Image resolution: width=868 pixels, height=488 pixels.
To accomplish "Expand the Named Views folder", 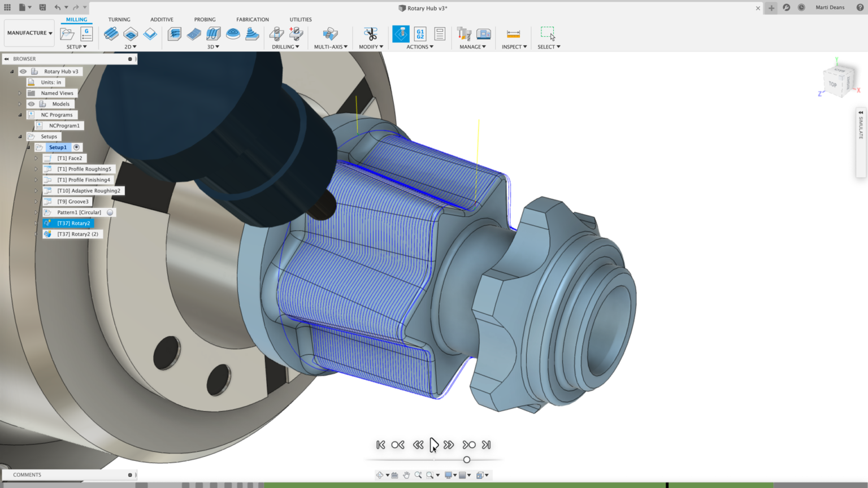I will pyautogui.click(x=19, y=93).
